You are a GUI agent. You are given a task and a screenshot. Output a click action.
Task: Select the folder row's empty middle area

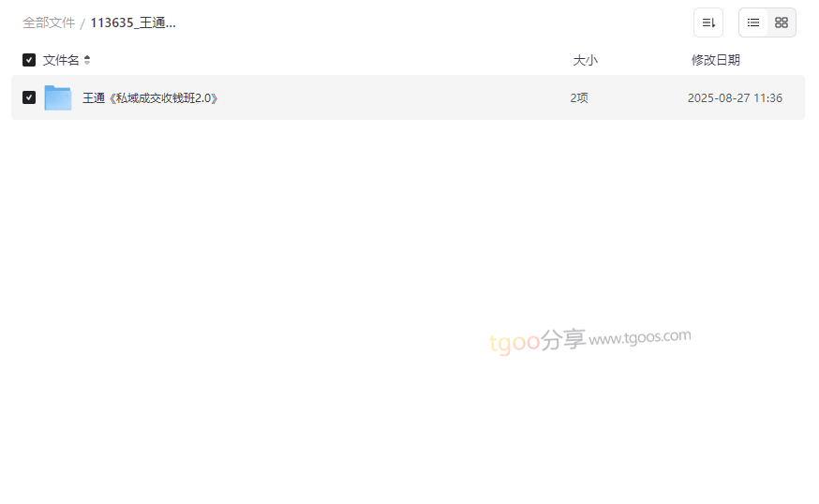pos(392,97)
